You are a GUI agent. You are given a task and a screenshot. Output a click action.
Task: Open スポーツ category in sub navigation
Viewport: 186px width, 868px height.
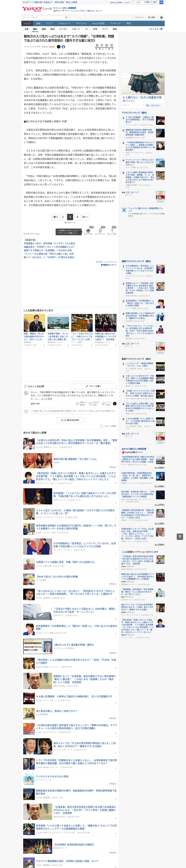[76, 29]
